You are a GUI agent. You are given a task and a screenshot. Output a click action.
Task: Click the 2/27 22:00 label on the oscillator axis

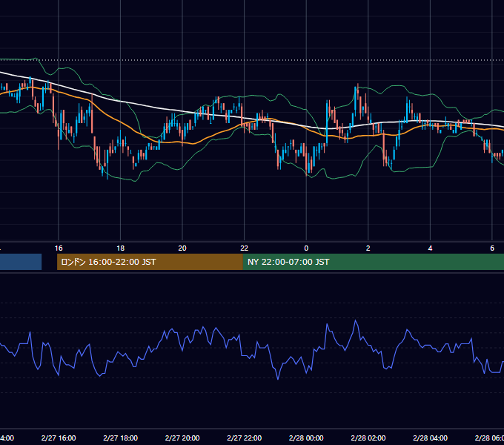point(245,438)
